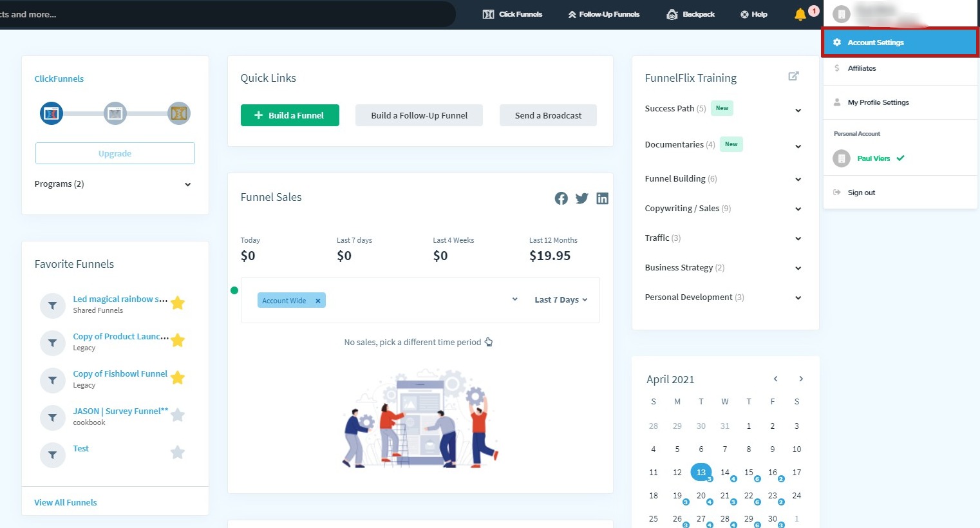Image resolution: width=980 pixels, height=528 pixels.
Task: Open Click Funnels top menu
Action: 513,14
